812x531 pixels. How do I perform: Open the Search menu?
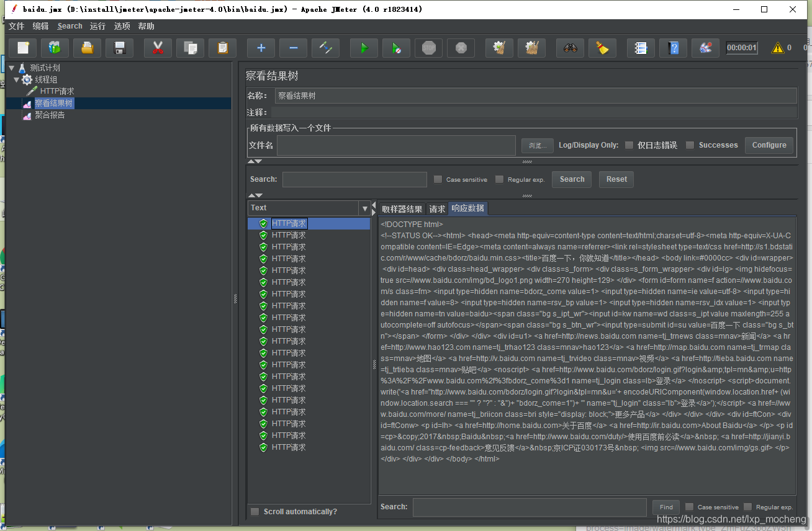click(70, 26)
